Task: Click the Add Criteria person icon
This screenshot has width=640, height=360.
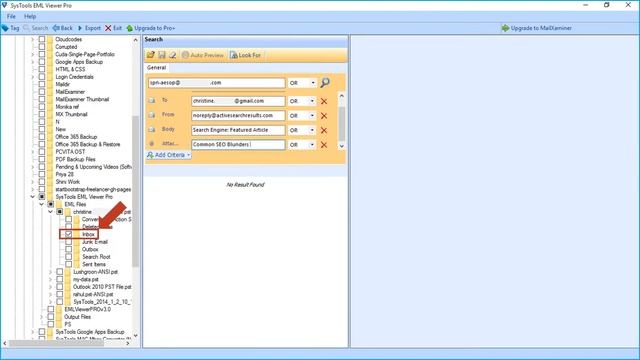Action: coord(150,155)
